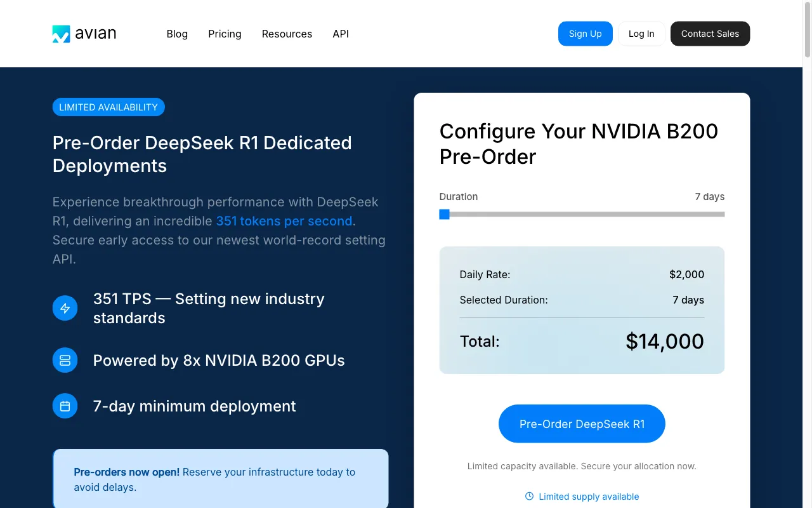812x508 pixels.
Task: Click the Daily Rate label
Action: point(485,274)
